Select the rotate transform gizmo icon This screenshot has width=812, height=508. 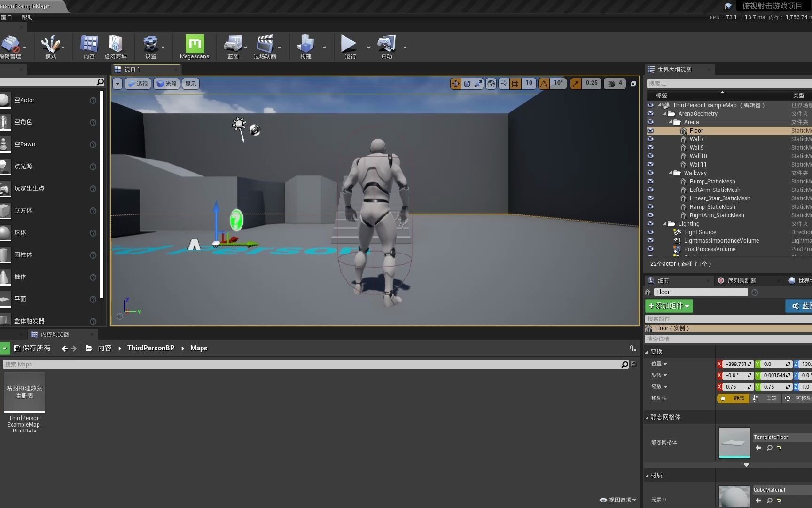tap(467, 84)
